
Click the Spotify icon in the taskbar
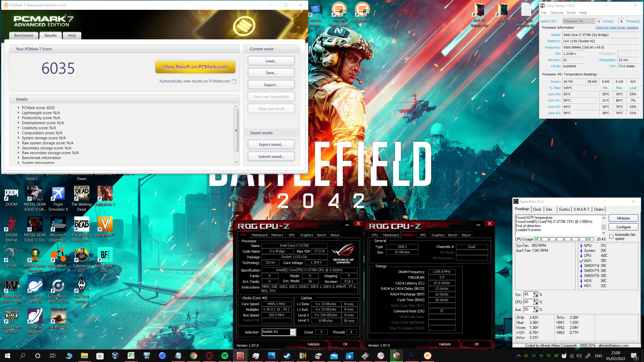coord(225,355)
